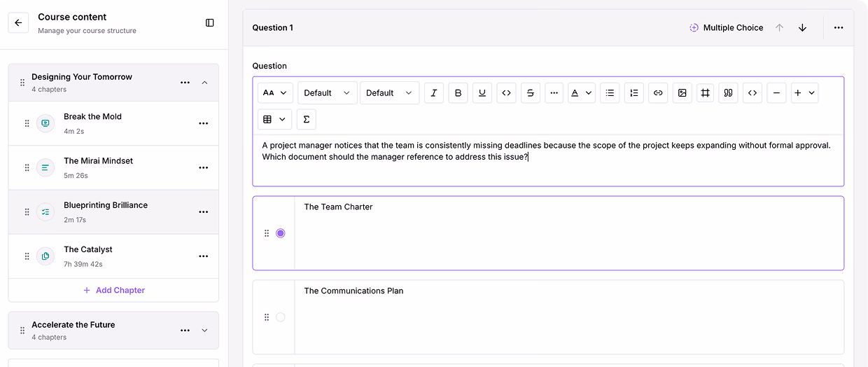Edit The Team Charter answer text

coord(569,233)
